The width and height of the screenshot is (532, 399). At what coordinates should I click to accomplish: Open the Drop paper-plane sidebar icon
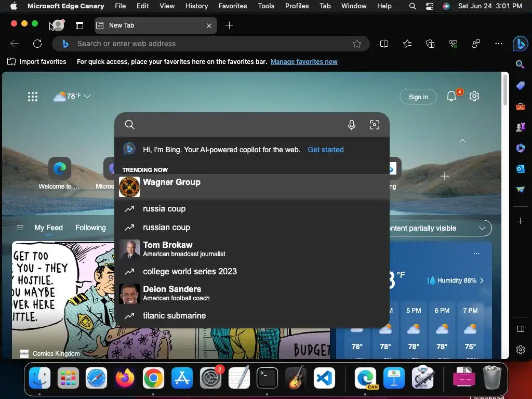pos(520,189)
